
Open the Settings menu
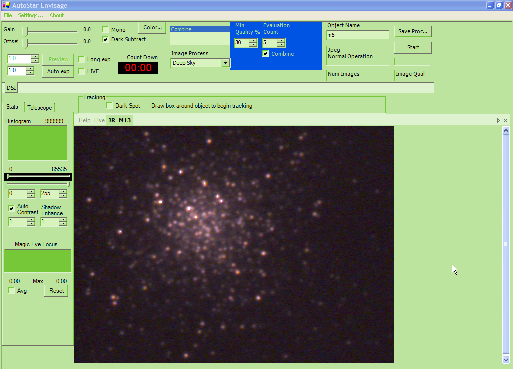(30, 15)
